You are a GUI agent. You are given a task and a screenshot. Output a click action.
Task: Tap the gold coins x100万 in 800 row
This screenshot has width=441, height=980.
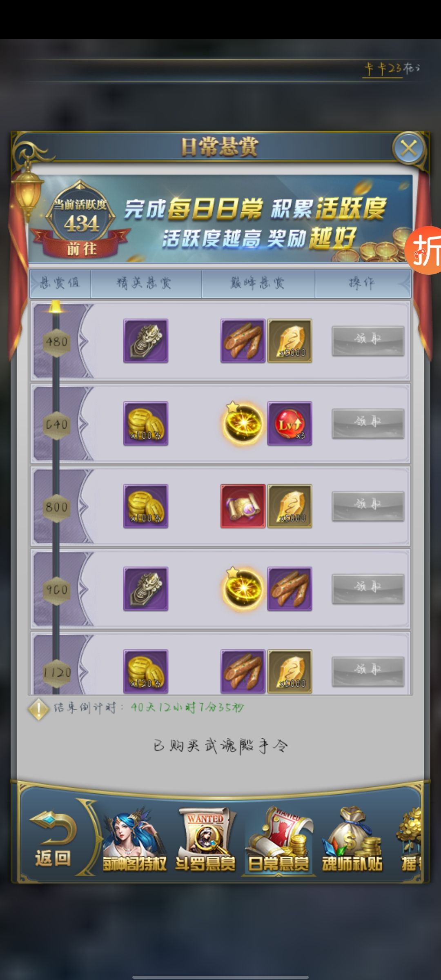[x=146, y=506]
